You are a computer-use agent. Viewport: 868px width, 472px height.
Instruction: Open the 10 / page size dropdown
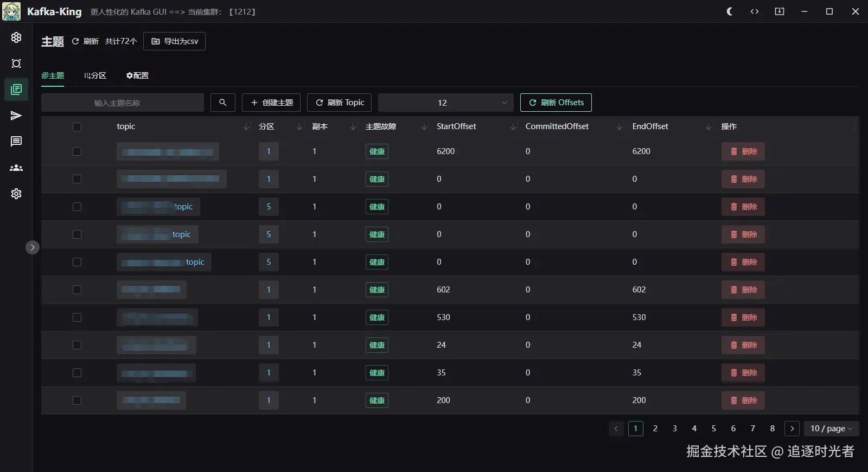832,429
